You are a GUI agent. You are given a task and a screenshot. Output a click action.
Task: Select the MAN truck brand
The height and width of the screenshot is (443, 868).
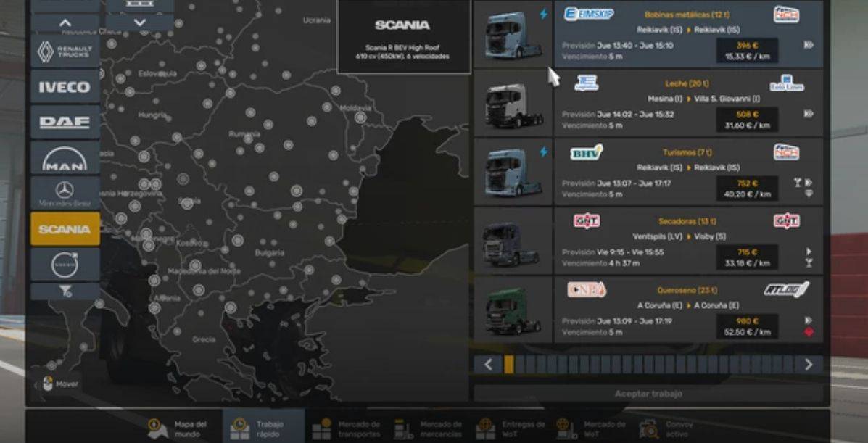[65, 158]
